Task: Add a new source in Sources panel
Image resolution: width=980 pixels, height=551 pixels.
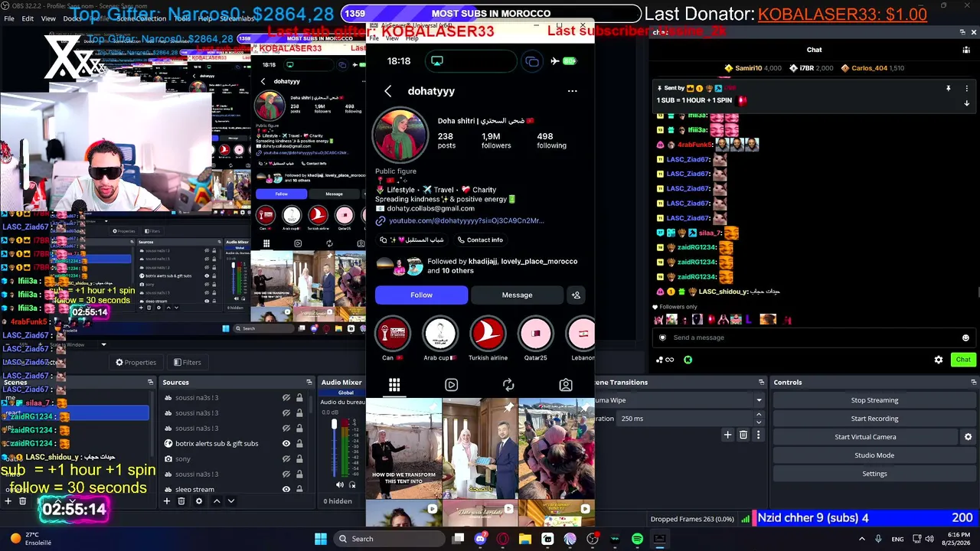Action: [166, 501]
